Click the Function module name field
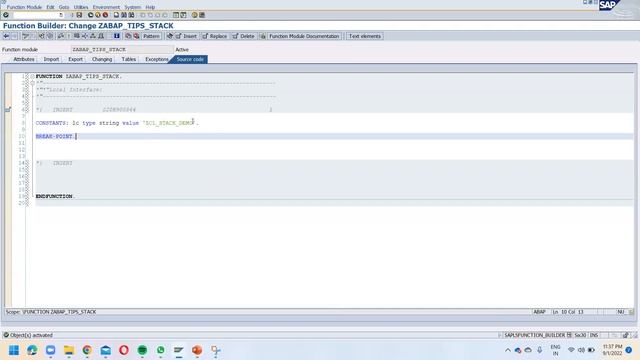 (122, 49)
